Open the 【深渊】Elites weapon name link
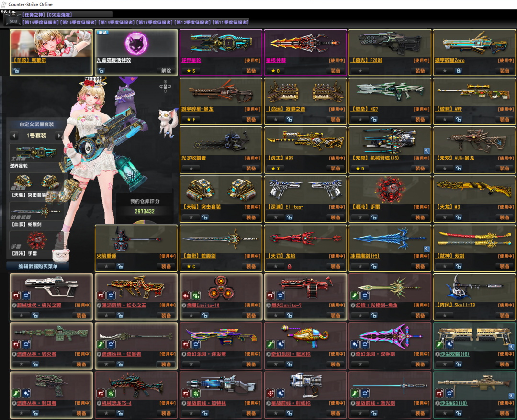The image size is (517, 420). (285, 207)
